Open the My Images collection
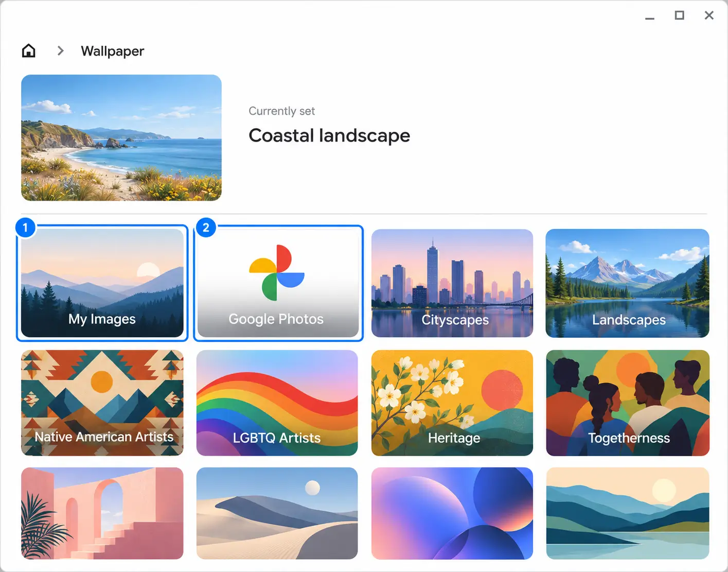 point(102,283)
